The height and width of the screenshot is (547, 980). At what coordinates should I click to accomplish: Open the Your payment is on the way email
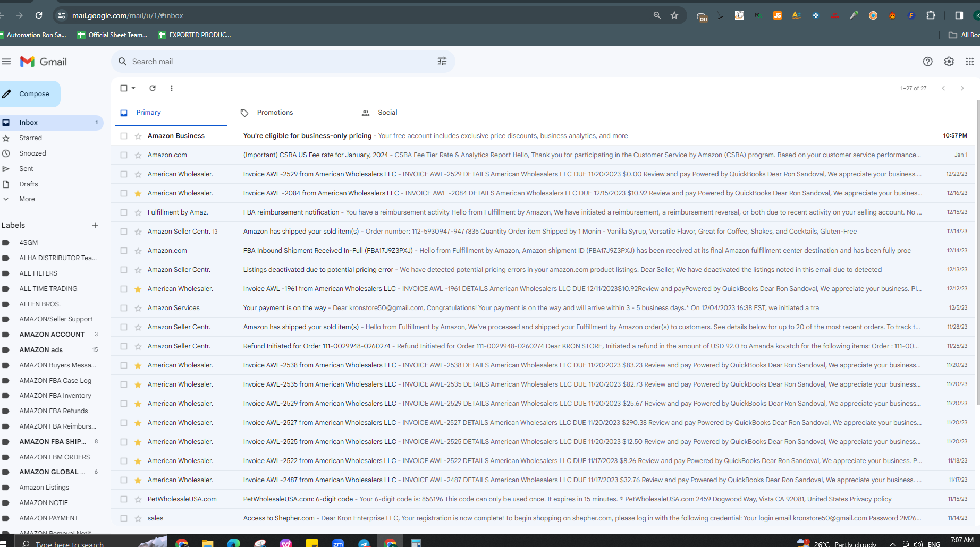pos(543,308)
